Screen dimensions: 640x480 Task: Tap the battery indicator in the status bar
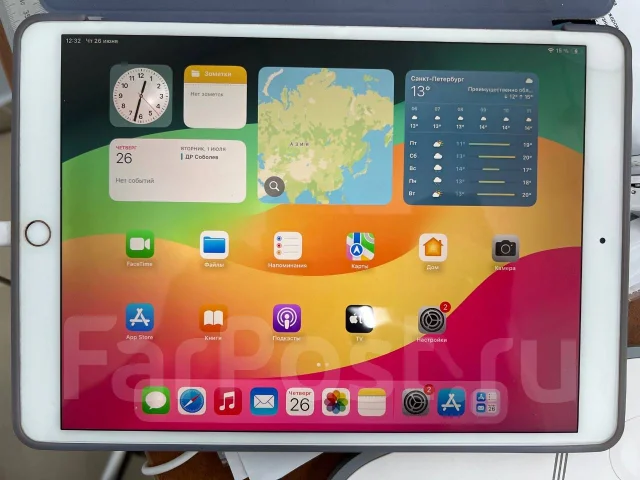pyautogui.click(x=576, y=51)
